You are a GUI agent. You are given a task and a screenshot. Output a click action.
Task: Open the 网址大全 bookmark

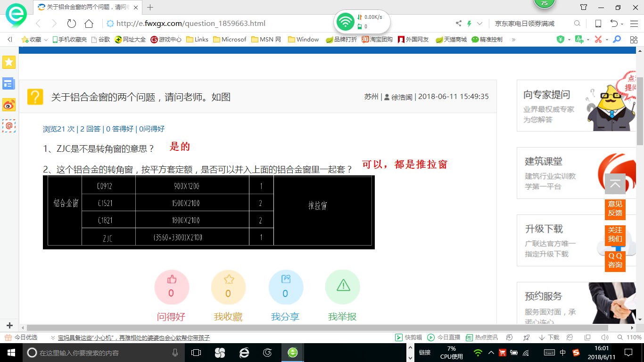point(131,40)
